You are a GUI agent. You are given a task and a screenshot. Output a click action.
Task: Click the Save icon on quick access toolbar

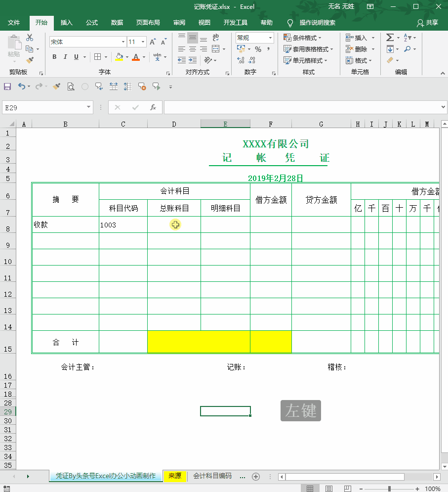click(x=7, y=86)
